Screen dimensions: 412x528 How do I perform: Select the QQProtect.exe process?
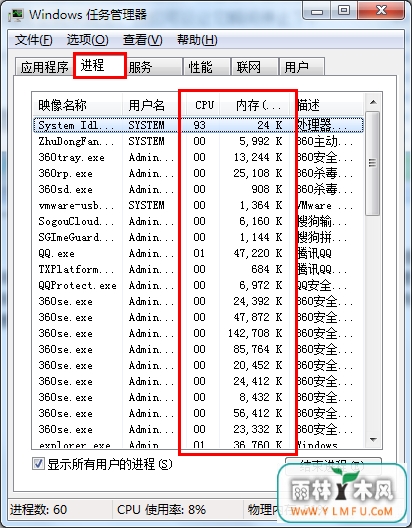point(199,286)
